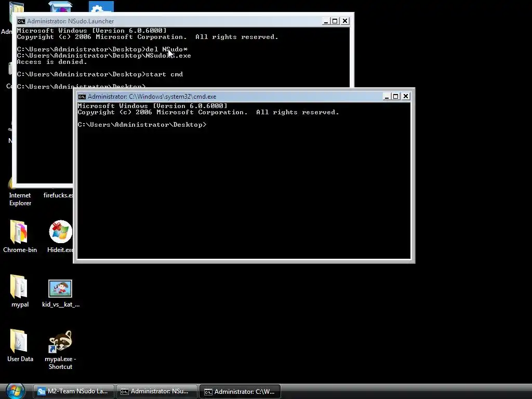Click the NSudo.Launcher window title text
532x399 pixels.
pos(71,21)
